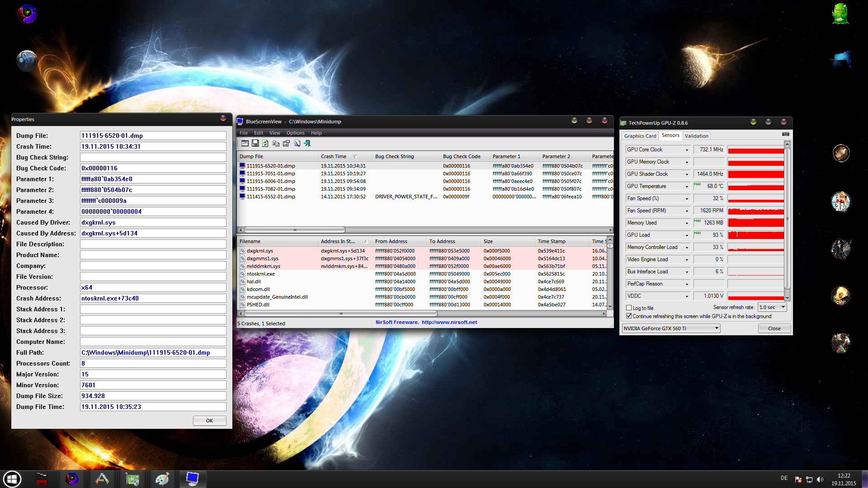Open the GPU Temperature sensor dropdown
Viewport: 868px width, 488px height.
point(687,186)
